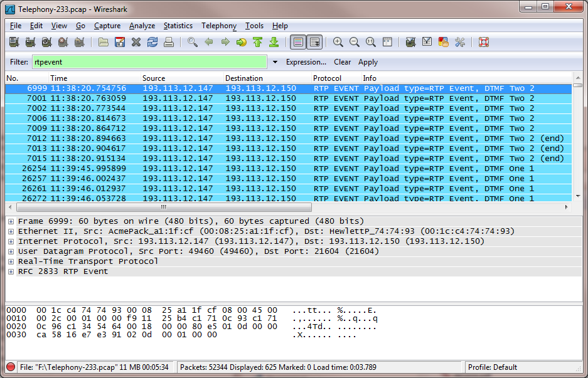
Task: Sort by the Destination column header
Action: pyautogui.click(x=268, y=78)
